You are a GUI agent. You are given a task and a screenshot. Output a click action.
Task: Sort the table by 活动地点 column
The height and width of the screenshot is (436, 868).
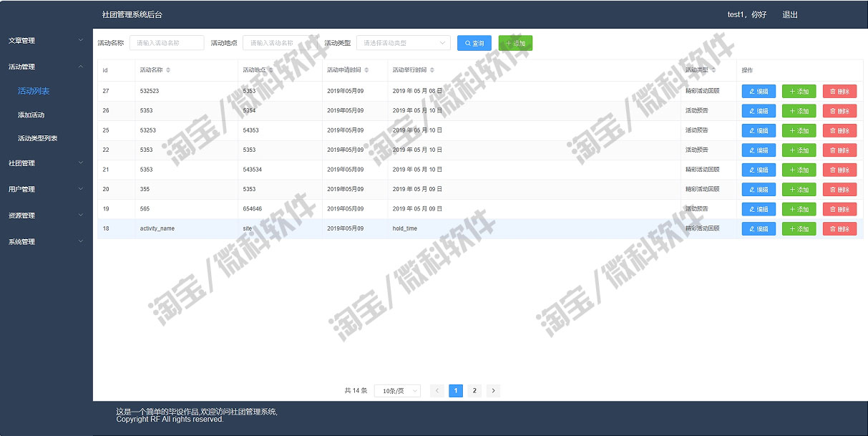pos(271,70)
